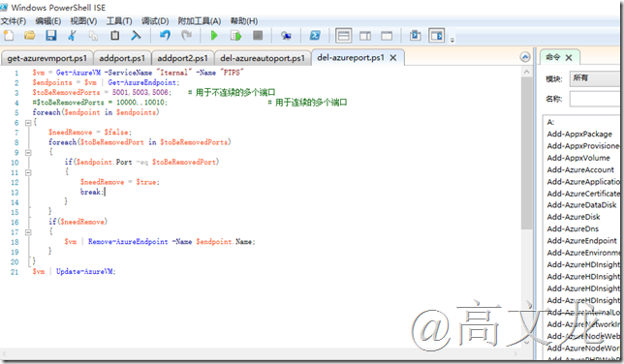Open the 附加工具(A) menu

(200, 21)
